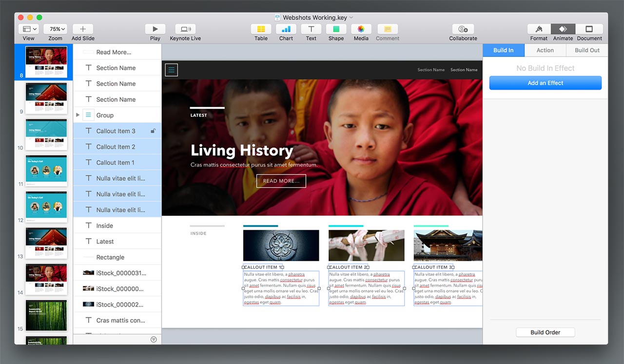Click the Chart icon in the toolbar
Viewport: 624px width, 364px height.
tap(286, 29)
